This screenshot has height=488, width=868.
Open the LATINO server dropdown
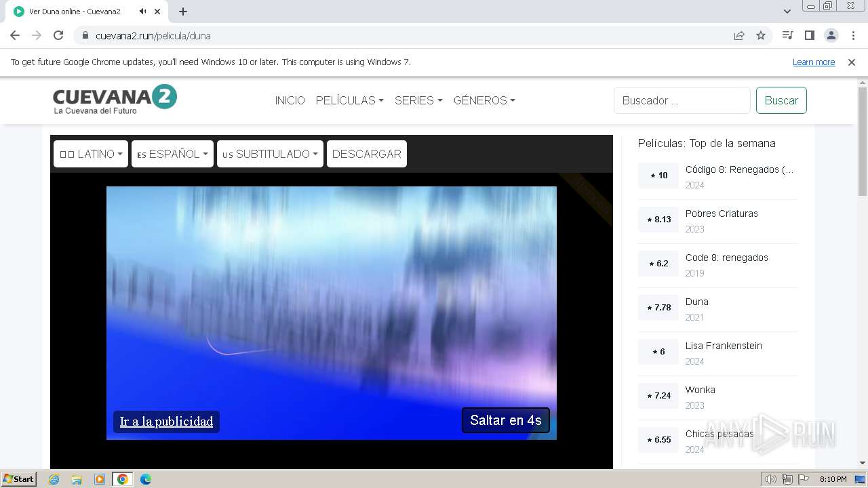click(x=91, y=154)
